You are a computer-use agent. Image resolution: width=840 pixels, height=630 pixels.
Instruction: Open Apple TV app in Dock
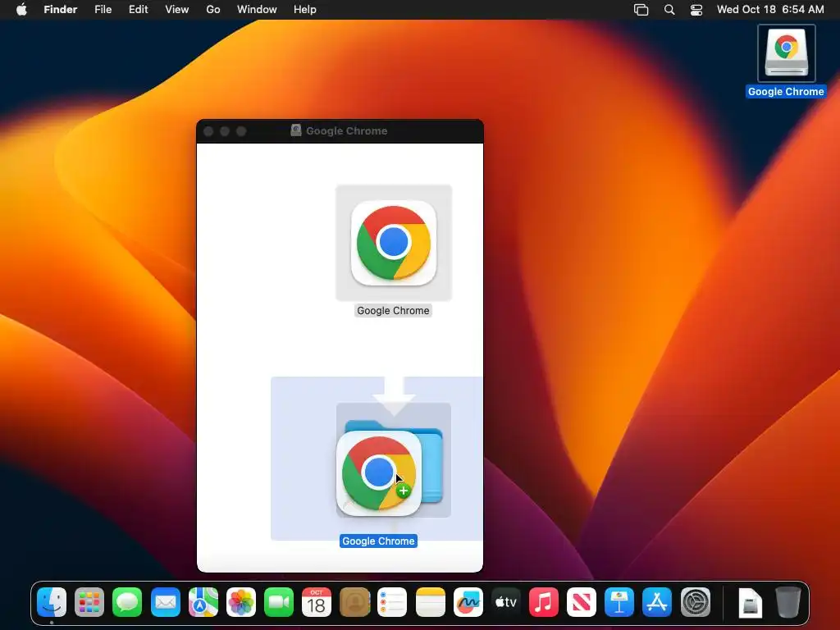click(x=505, y=603)
